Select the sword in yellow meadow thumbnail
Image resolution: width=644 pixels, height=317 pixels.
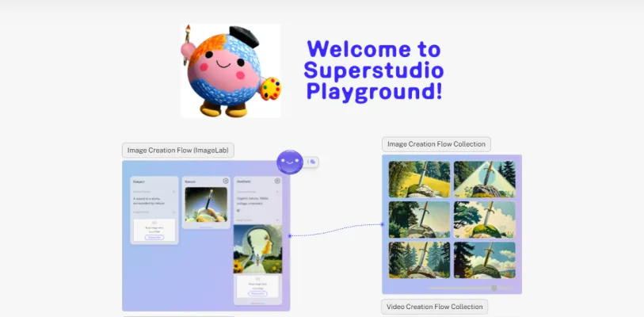(x=419, y=179)
